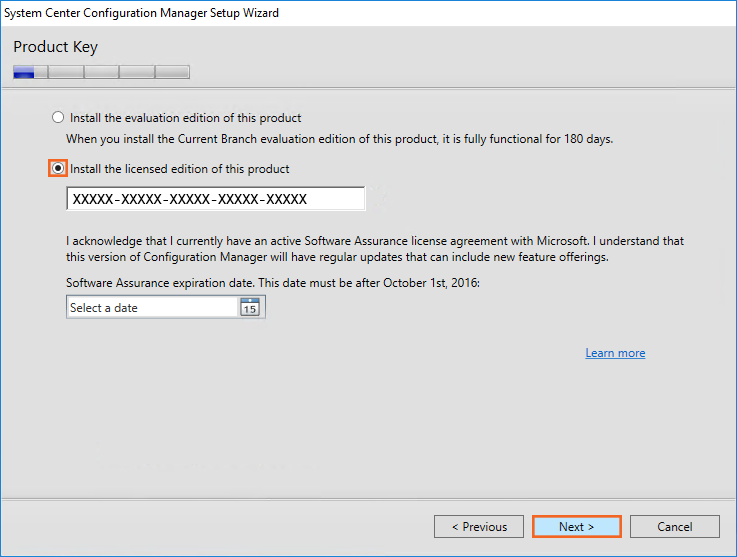The height and width of the screenshot is (557, 737).
Task: Cancel the setup wizard
Action: [675, 527]
